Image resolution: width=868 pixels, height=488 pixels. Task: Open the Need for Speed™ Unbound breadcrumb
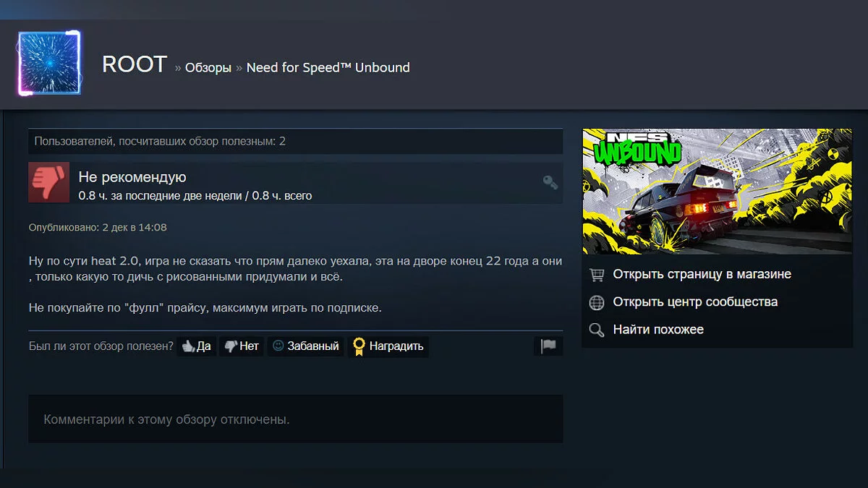pos(328,68)
